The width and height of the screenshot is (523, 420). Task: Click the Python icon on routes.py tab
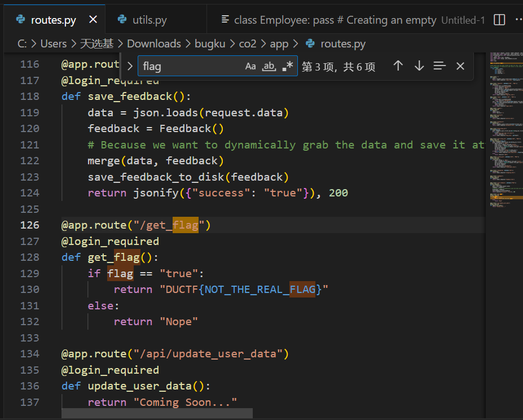coord(21,20)
